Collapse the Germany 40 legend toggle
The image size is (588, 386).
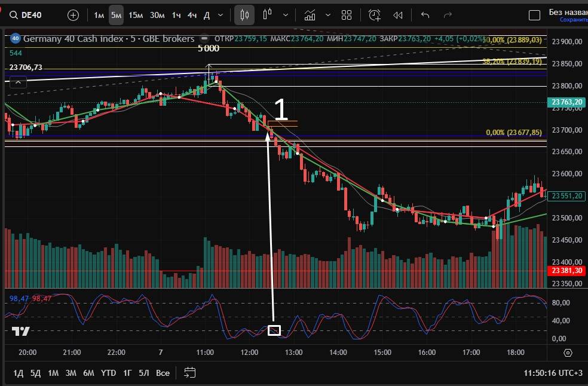tap(17, 81)
